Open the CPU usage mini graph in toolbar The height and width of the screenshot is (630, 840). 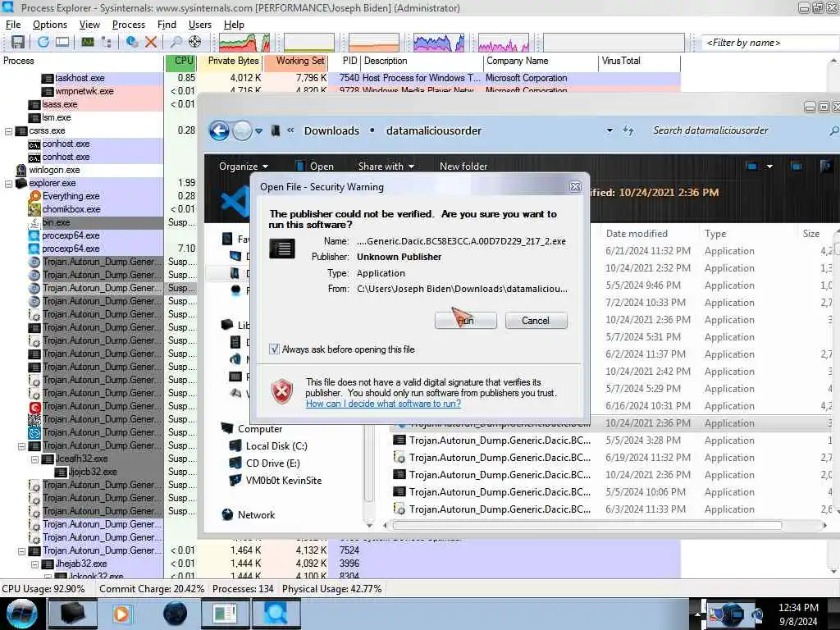click(x=244, y=43)
